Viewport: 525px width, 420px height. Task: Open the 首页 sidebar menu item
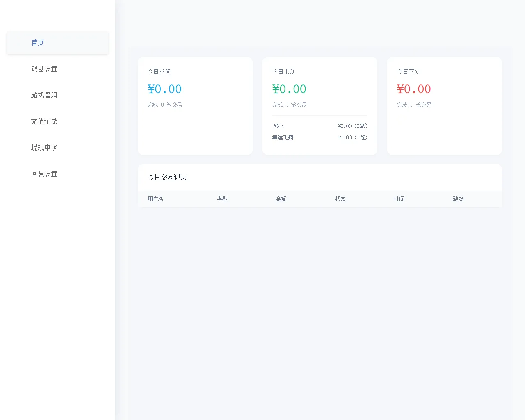(38, 43)
